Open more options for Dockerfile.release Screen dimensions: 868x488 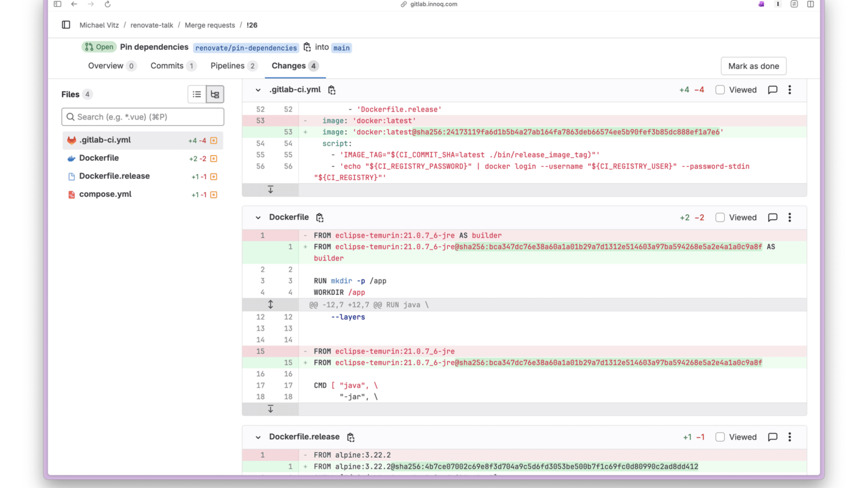click(x=790, y=437)
